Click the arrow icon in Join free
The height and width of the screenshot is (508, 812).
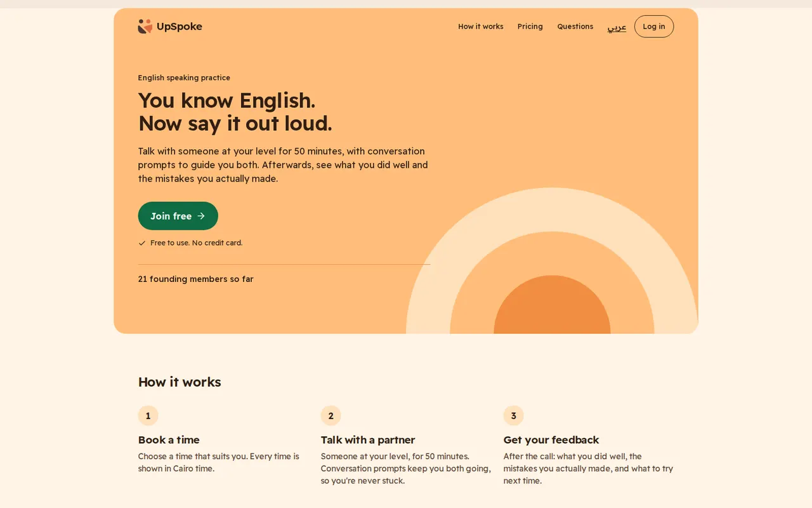point(201,216)
